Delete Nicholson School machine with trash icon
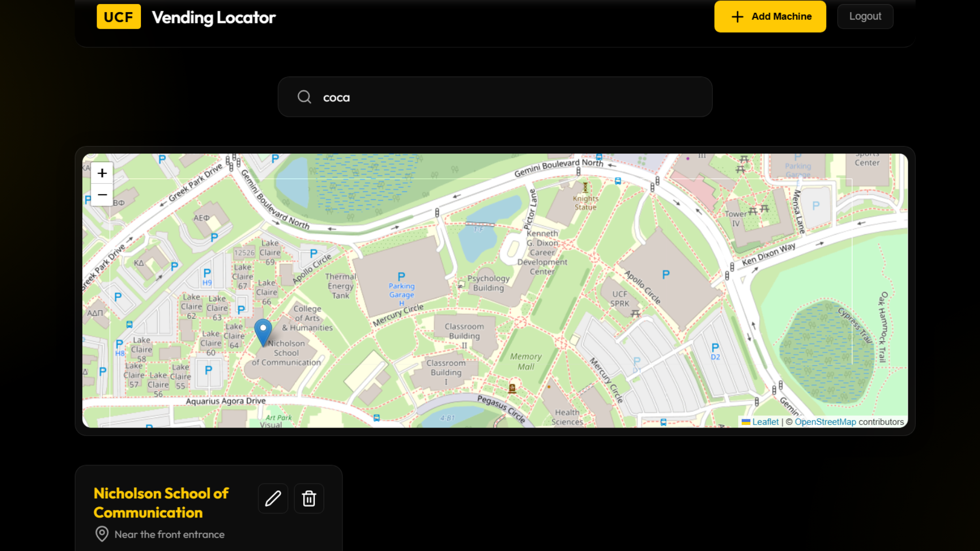The height and width of the screenshot is (551, 980). click(309, 498)
